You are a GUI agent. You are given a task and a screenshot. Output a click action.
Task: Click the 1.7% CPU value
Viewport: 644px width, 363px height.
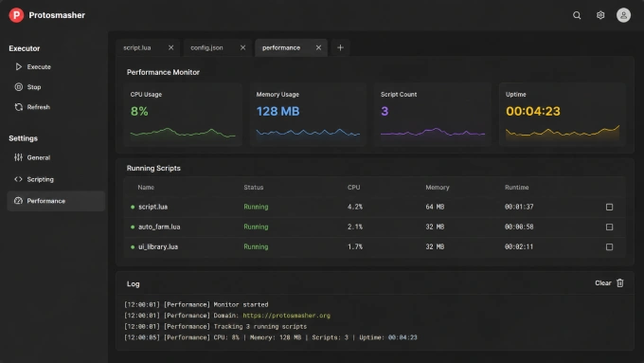(355, 247)
